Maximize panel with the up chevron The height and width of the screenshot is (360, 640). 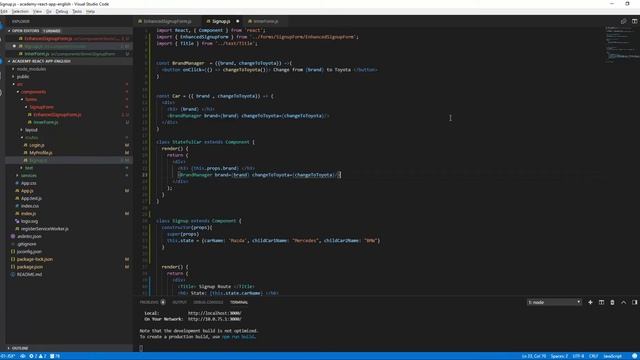(623, 302)
